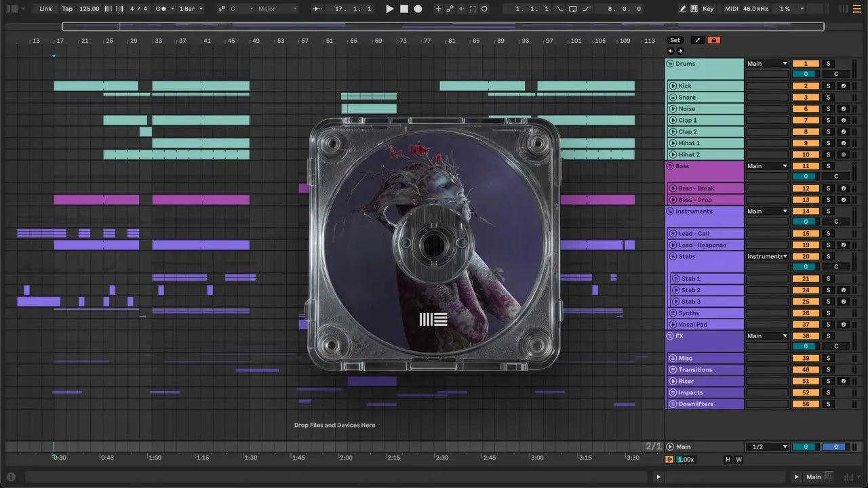The width and height of the screenshot is (868, 488).
Task: Click the Loop switch icon
Action: coord(573,9)
